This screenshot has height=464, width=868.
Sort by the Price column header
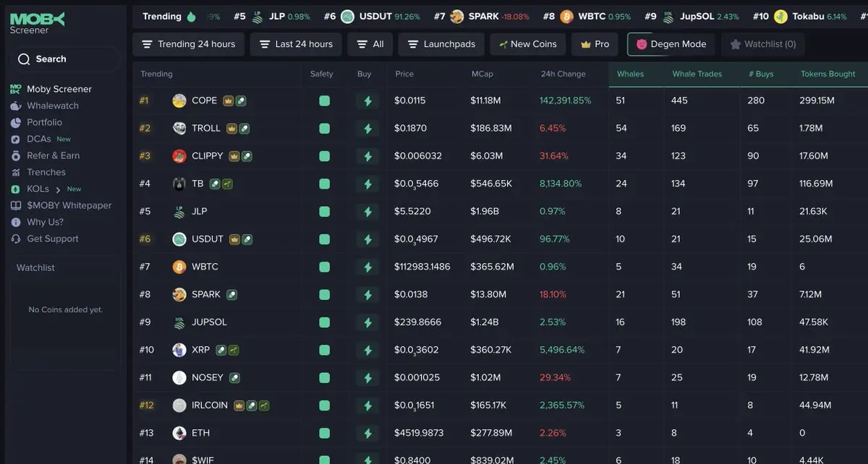(x=404, y=74)
